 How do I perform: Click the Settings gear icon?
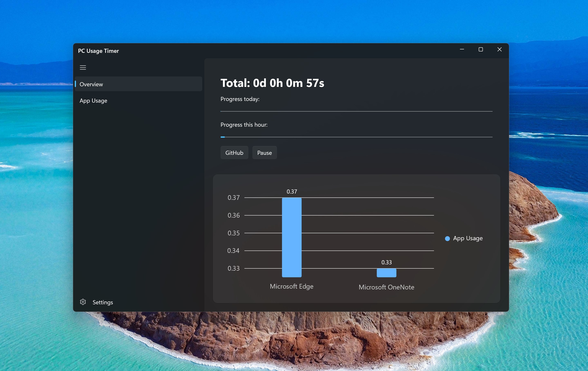83,302
